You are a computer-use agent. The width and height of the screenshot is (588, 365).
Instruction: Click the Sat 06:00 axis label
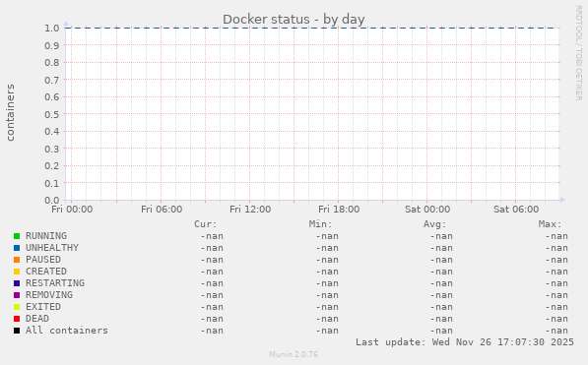[x=516, y=210]
